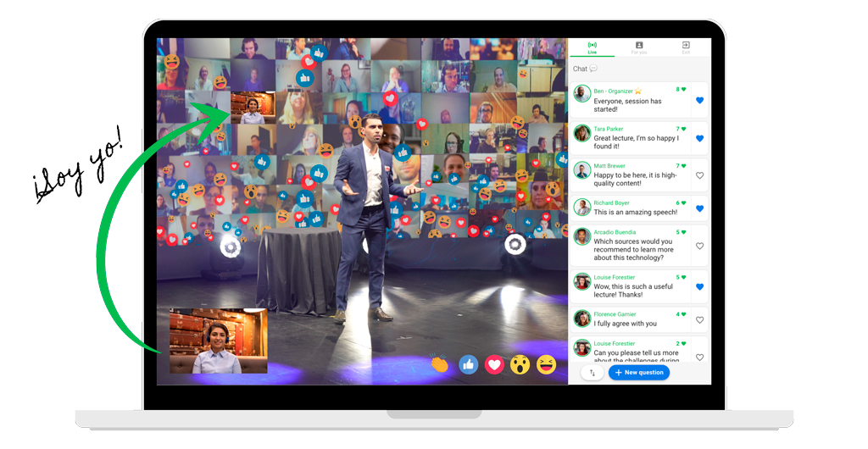Click the New question button
This screenshot has height=449, width=868.
[x=638, y=373]
